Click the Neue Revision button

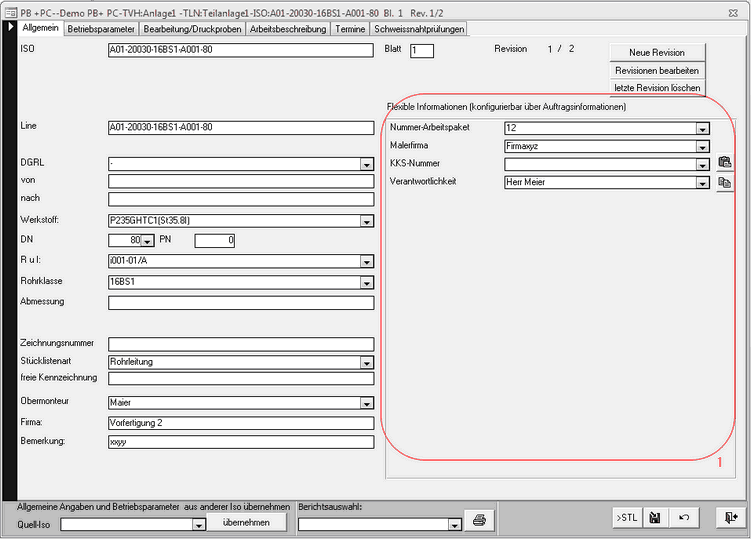coord(657,52)
